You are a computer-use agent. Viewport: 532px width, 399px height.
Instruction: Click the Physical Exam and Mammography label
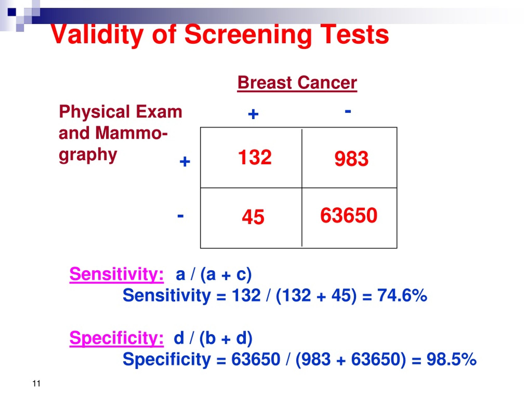(x=120, y=133)
